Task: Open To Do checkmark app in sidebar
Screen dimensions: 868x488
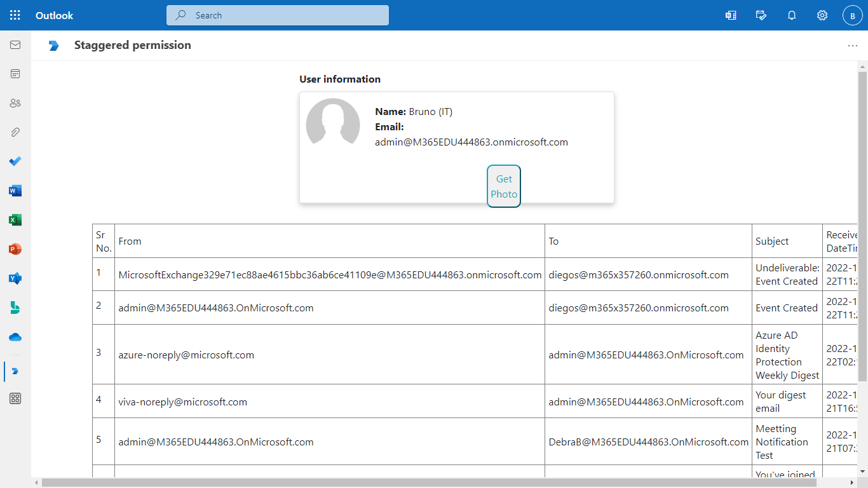Action: tap(15, 161)
